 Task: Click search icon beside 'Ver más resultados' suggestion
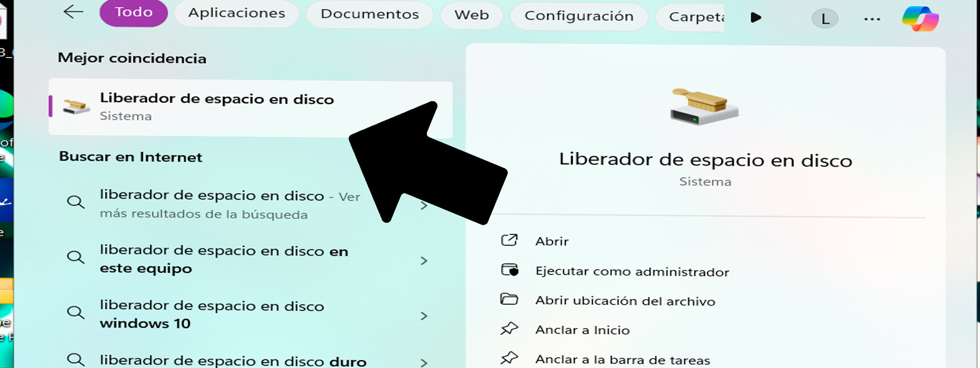coord(76,201)
